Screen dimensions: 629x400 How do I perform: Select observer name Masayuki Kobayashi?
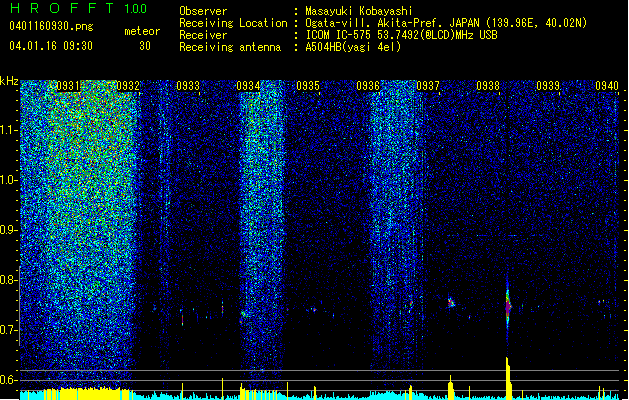[x=359, y=11]
